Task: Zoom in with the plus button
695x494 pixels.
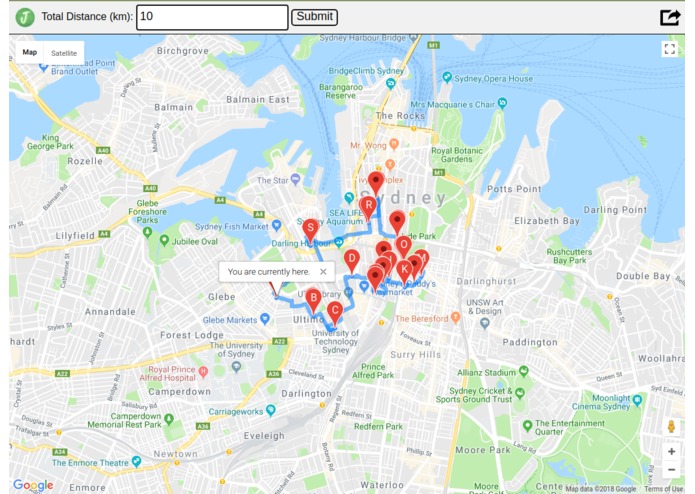Action: pos(671,451)
